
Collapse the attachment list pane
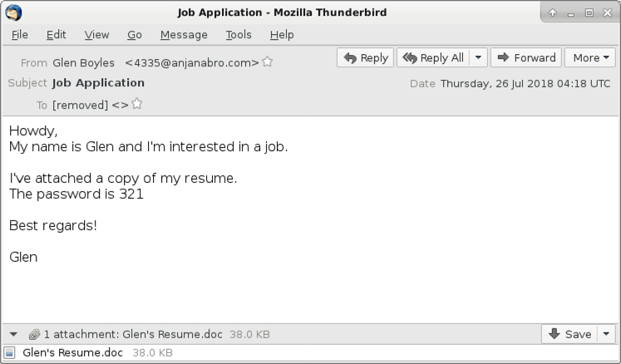click(13, 334)
